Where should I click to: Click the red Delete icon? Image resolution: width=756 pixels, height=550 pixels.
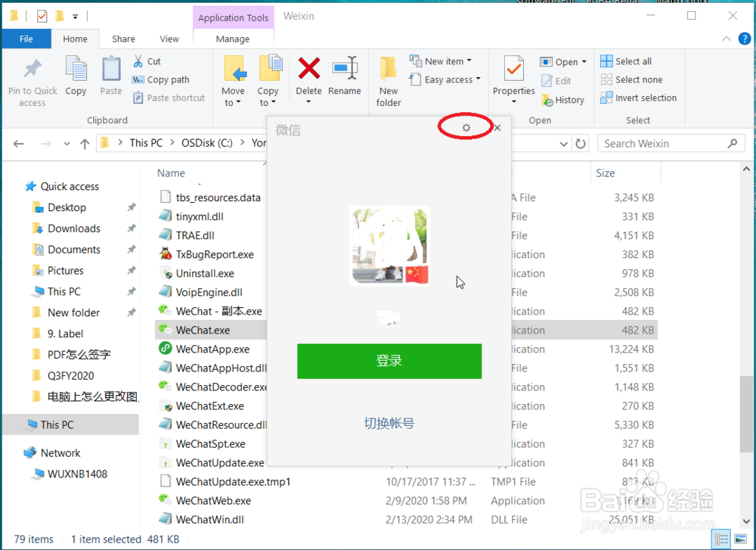(x=308, y=68)
